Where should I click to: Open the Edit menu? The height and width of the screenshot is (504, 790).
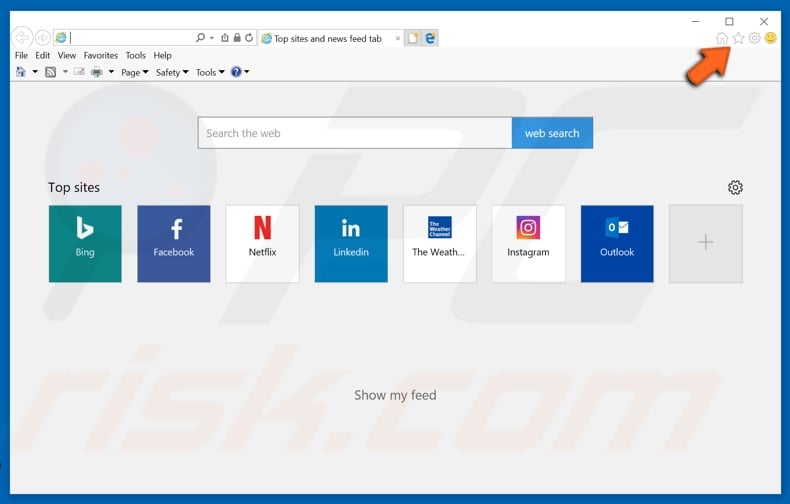click(x=42, y=55)
